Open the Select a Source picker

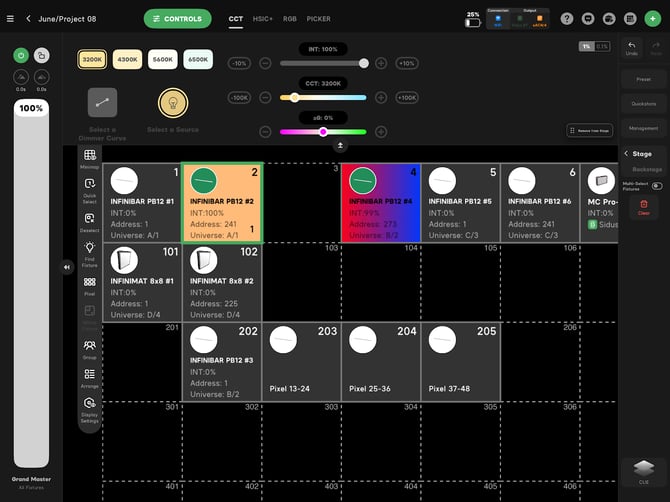pos(173,103)
